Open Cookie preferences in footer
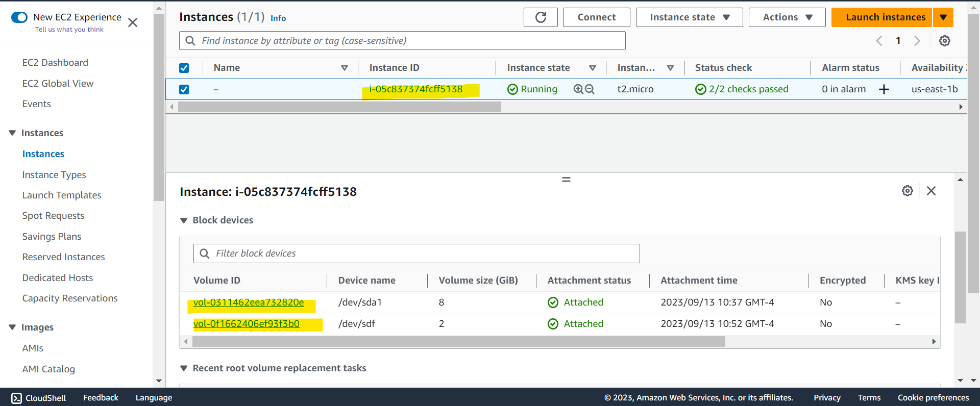This screenshot has height=406, width=980. coord(934,398)
